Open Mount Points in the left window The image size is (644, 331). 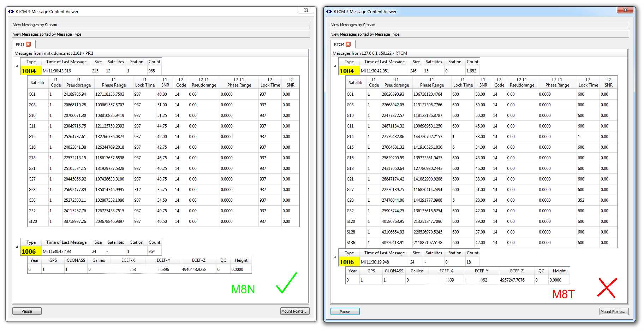point(295,311)
